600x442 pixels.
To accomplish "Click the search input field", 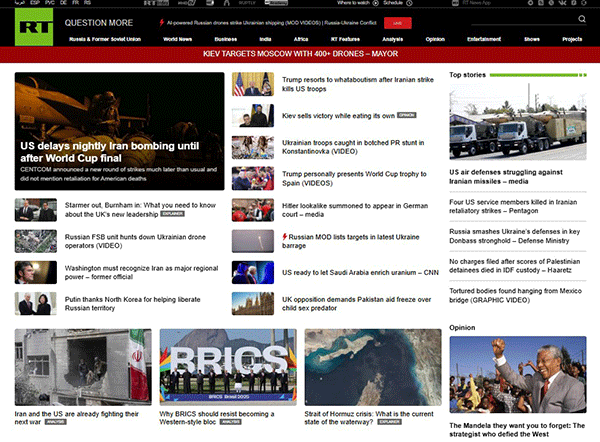I will pyautogui.click(x=523, y=19).
